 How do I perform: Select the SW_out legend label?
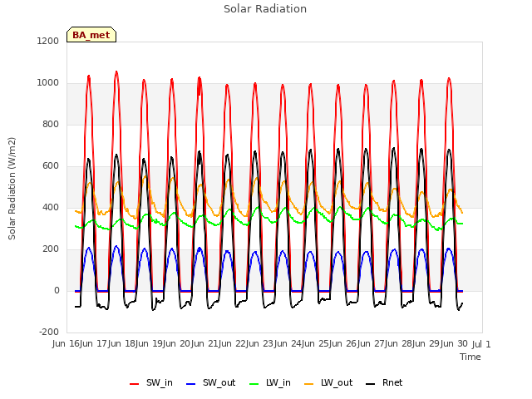click(x=219, y=382)
